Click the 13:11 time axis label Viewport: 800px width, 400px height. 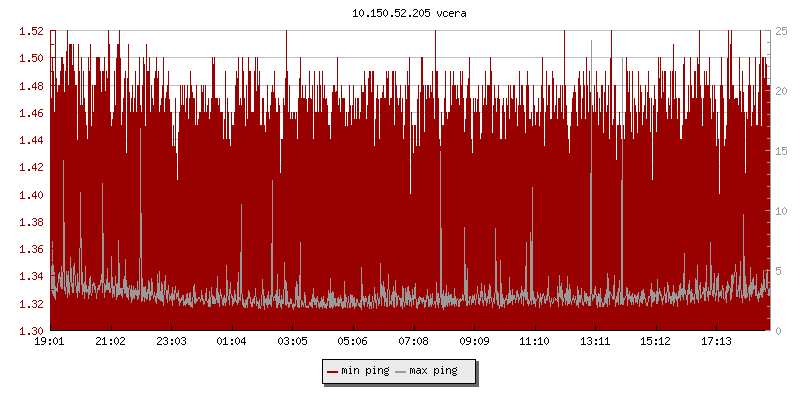tap(595, 341)
